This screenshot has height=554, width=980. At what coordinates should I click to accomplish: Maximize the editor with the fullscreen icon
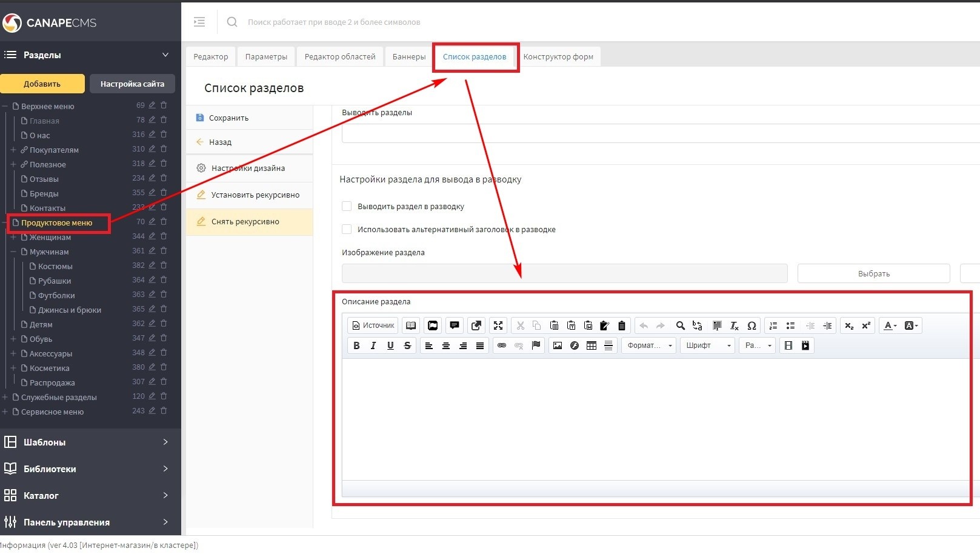pyautogui.click(x=498, y=325)
